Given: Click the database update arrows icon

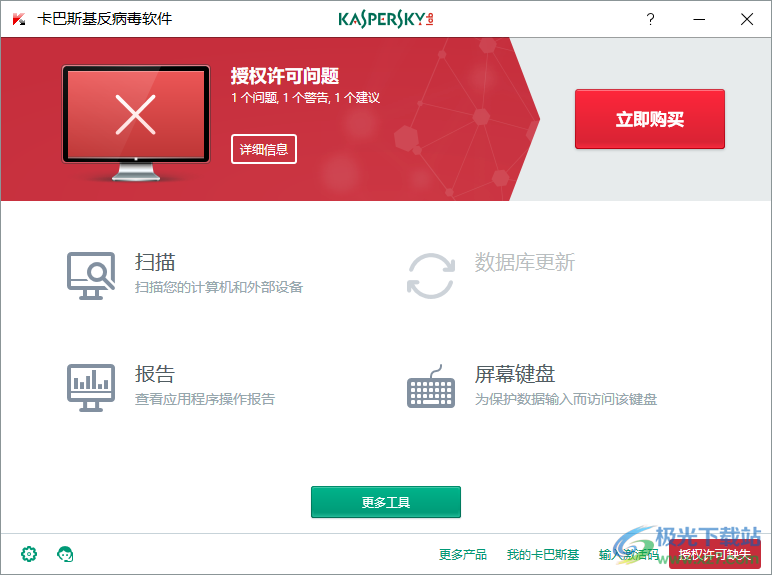Looking at the screenshot, I should (431, 276).
